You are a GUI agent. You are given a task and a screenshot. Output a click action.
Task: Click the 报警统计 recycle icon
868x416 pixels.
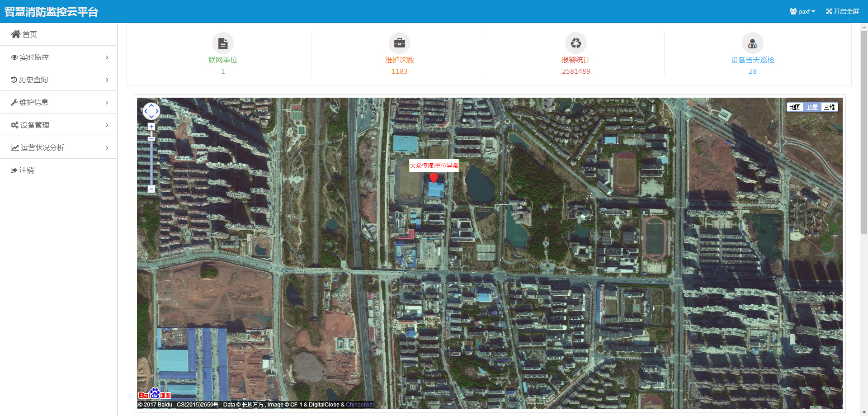[576, 43]
